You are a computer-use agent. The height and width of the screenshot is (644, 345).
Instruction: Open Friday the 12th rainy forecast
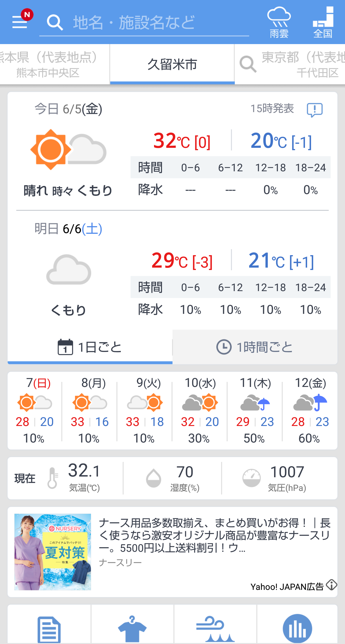coord(310,410)
